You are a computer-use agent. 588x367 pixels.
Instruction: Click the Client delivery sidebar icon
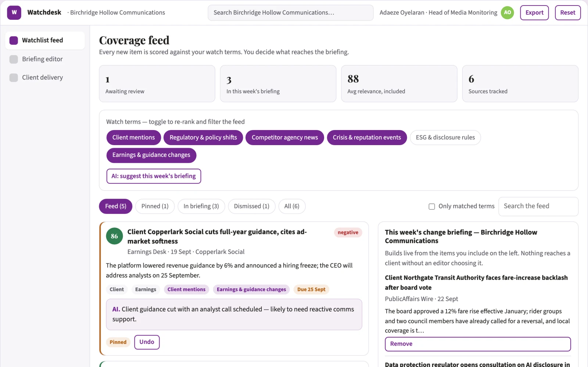[x=14, y=78]
